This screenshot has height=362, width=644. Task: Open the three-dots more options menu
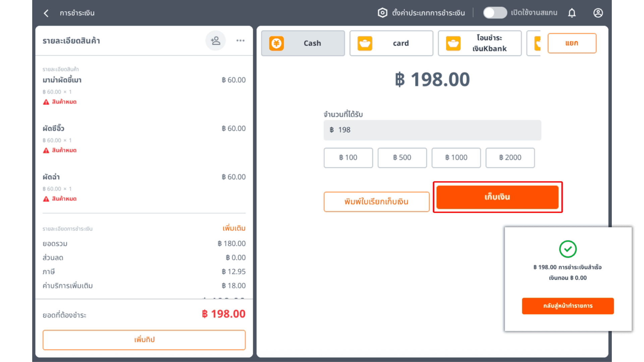(240, 41)
